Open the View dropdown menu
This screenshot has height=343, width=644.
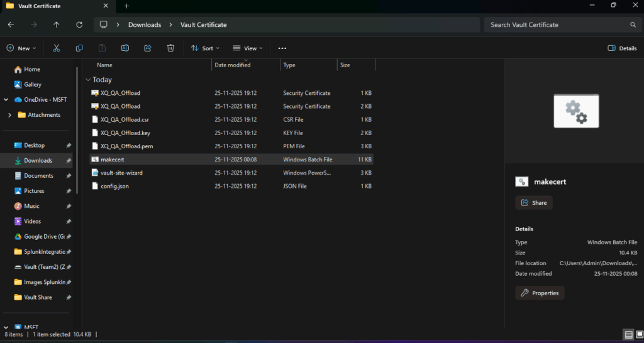[247, 48]
